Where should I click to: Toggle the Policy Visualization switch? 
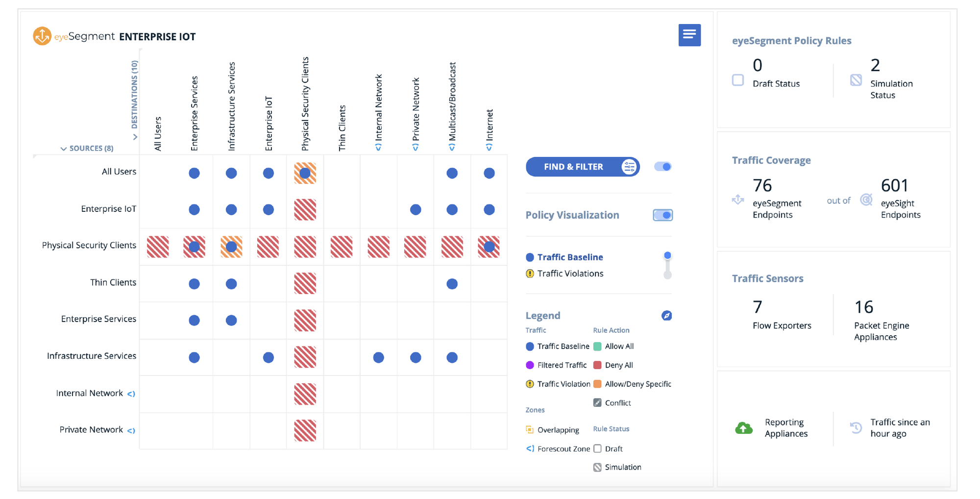662,215
